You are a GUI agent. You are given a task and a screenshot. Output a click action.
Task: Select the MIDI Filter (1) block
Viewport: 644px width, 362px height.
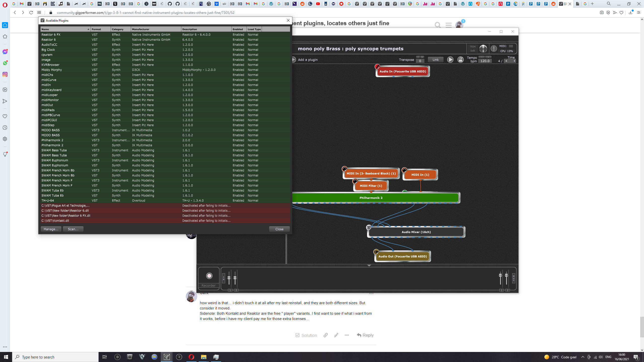point(371,186)
